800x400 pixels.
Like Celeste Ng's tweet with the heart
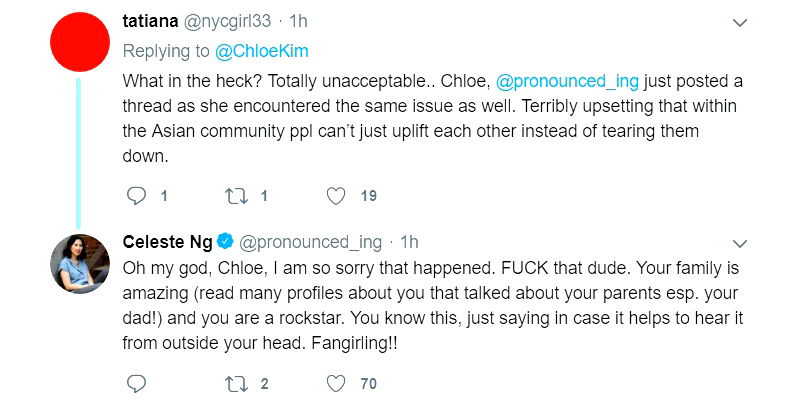pos(337,382)
